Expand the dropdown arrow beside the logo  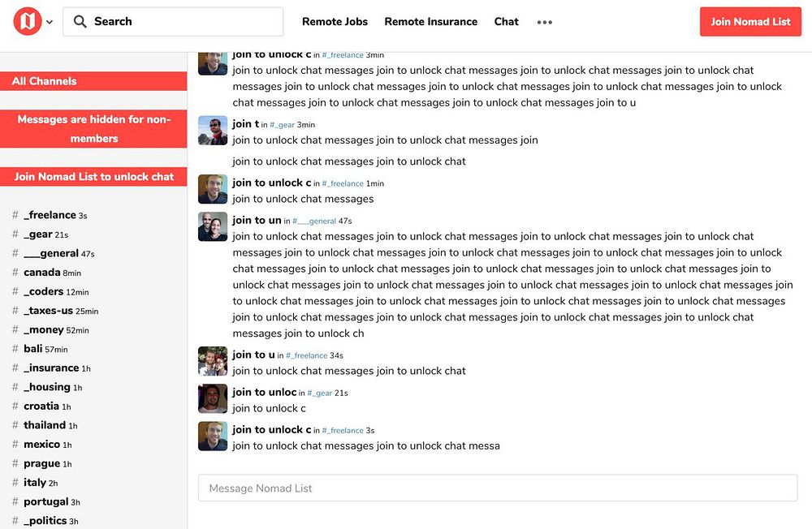point(50,22)
